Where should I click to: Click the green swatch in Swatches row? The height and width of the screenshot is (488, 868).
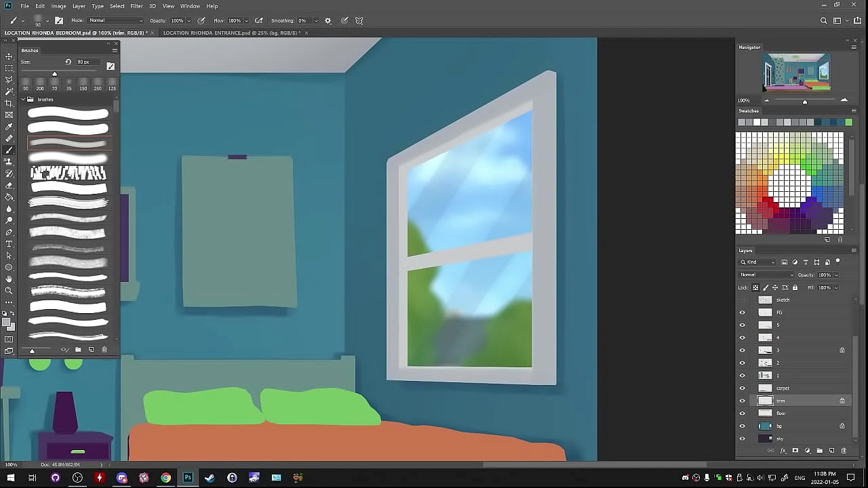[848, 122]
